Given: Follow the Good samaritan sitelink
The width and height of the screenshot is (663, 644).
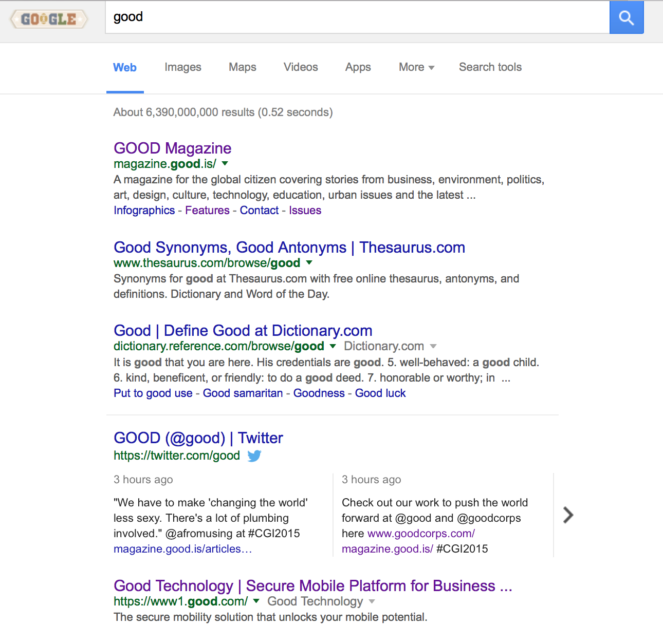Looking at the screenshot, I should pyautogui.click(x=243, y=393).
